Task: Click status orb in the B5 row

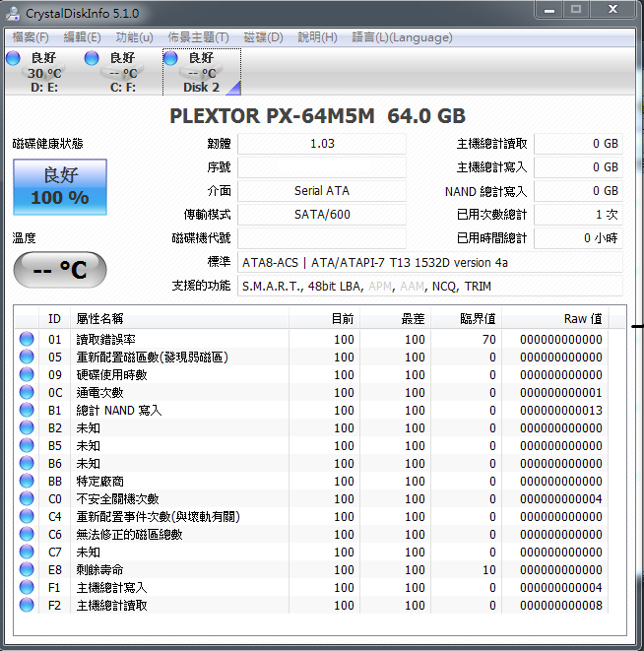Action: coord(27,445)
